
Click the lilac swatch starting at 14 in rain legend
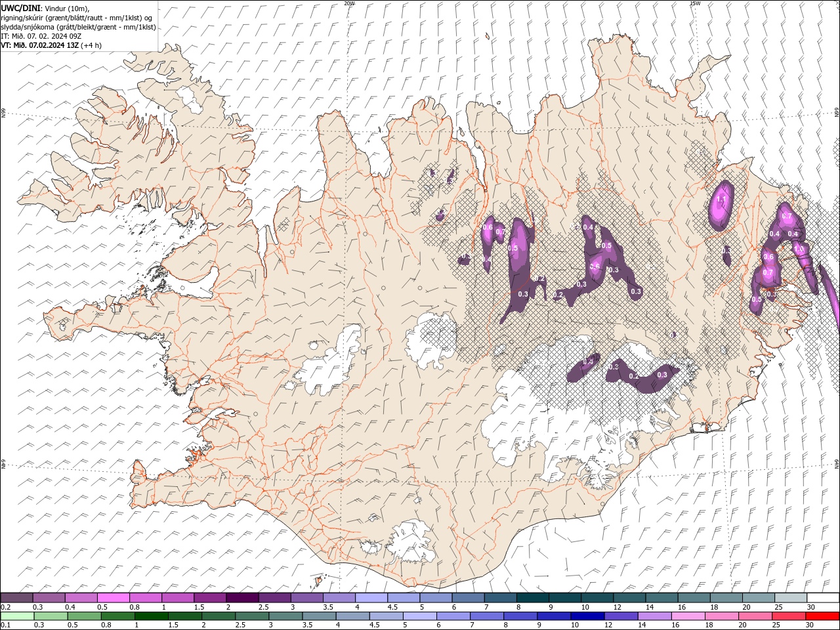654,616
